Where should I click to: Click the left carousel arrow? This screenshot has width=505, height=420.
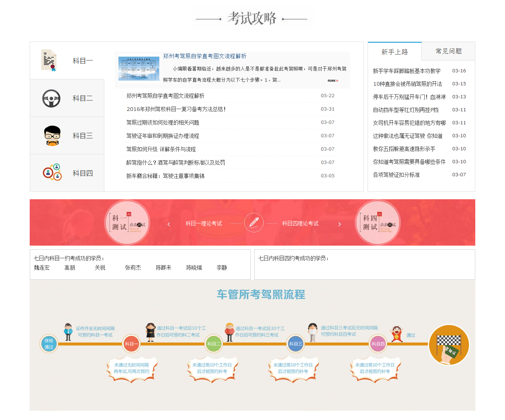tap(169, 224)
